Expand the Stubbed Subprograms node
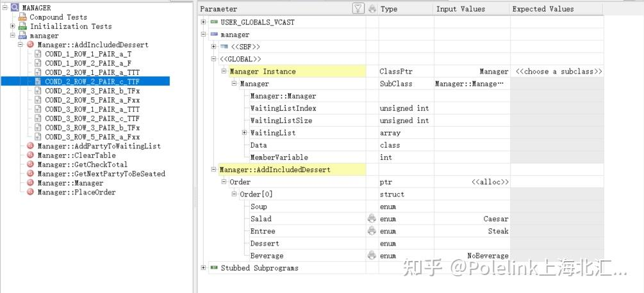 pos(204,268)
